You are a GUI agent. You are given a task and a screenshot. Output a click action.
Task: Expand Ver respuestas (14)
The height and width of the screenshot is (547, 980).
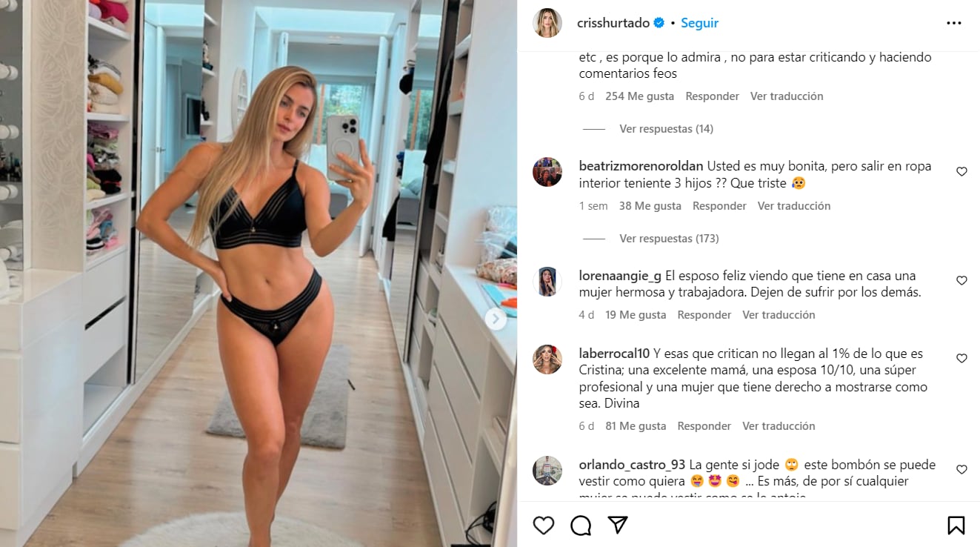click(666, 129)
